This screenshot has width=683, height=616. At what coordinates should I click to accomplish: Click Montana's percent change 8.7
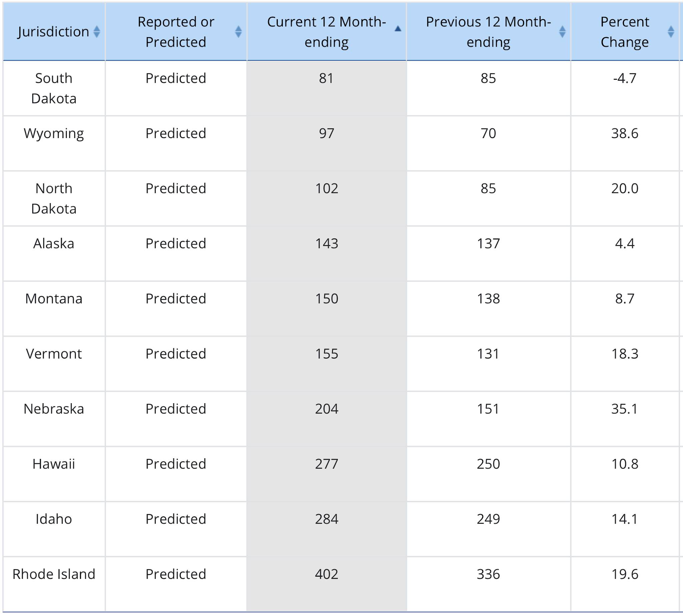pyautogui.click(x=625, y=299)
